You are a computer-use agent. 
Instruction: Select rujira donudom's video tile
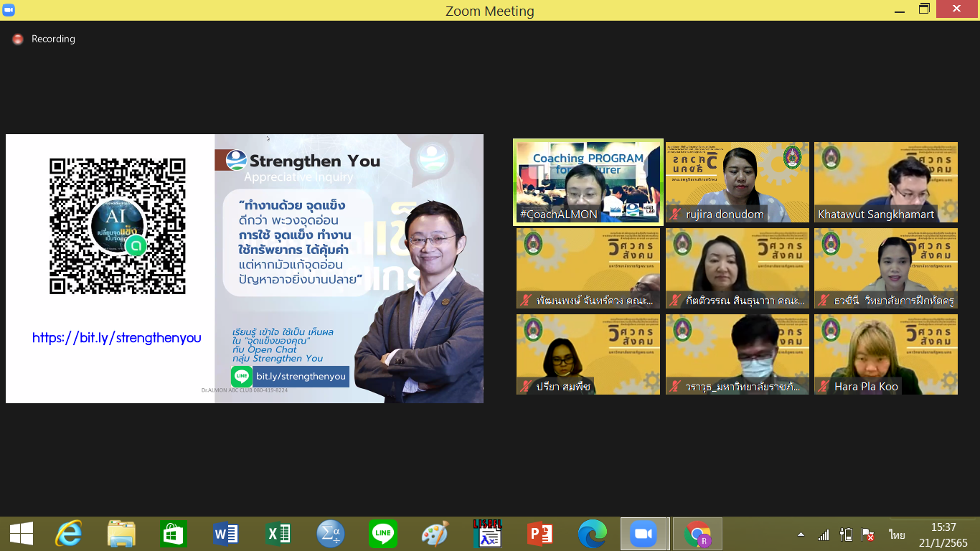[x=738, y=182]
